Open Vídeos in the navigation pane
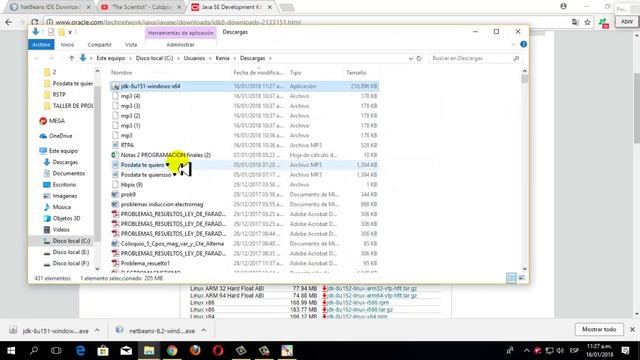 point(56,229)
